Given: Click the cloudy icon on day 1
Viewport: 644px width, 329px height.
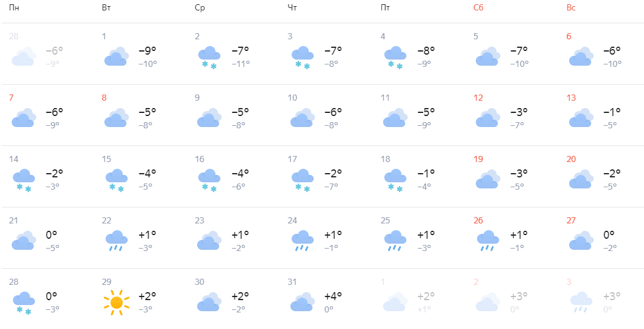Looking at the screenshot, I should pyautogui.click(x=117, y=56).
